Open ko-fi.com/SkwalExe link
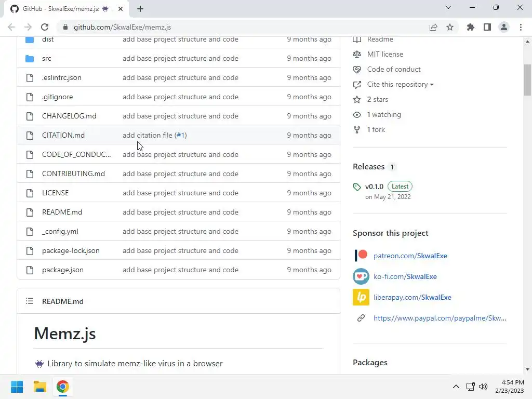The height and width of the screenshot is (399, 532). click(405, 276)
